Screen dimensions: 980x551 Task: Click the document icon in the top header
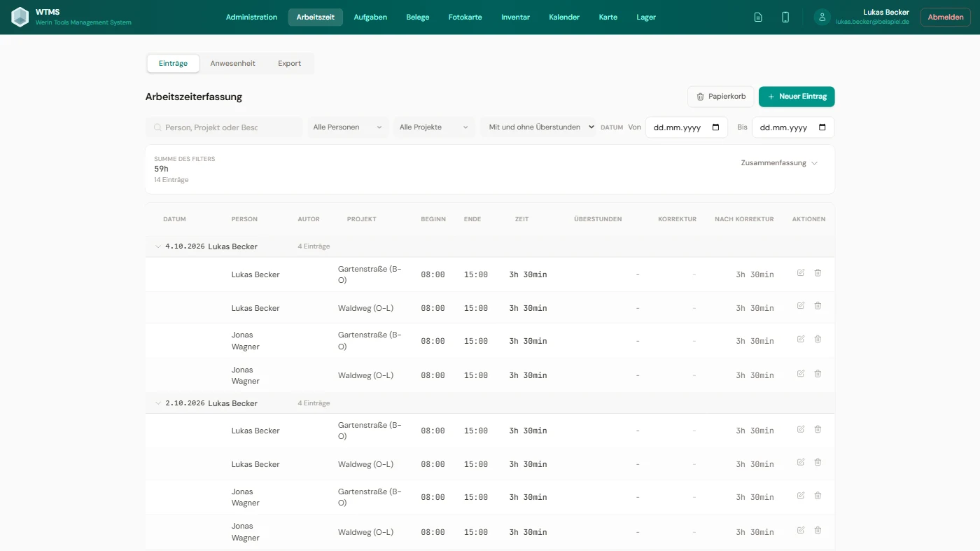(x=758, y=18)
